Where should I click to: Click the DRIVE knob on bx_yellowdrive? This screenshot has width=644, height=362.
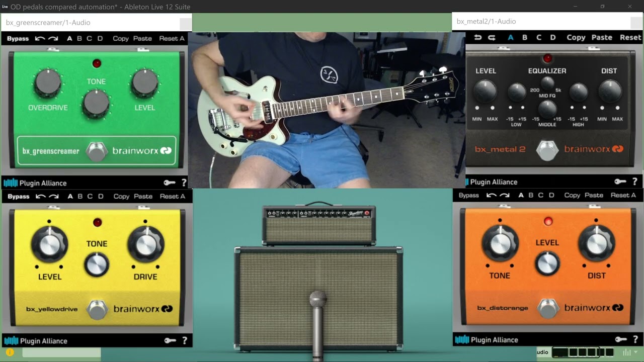point(146,244)
